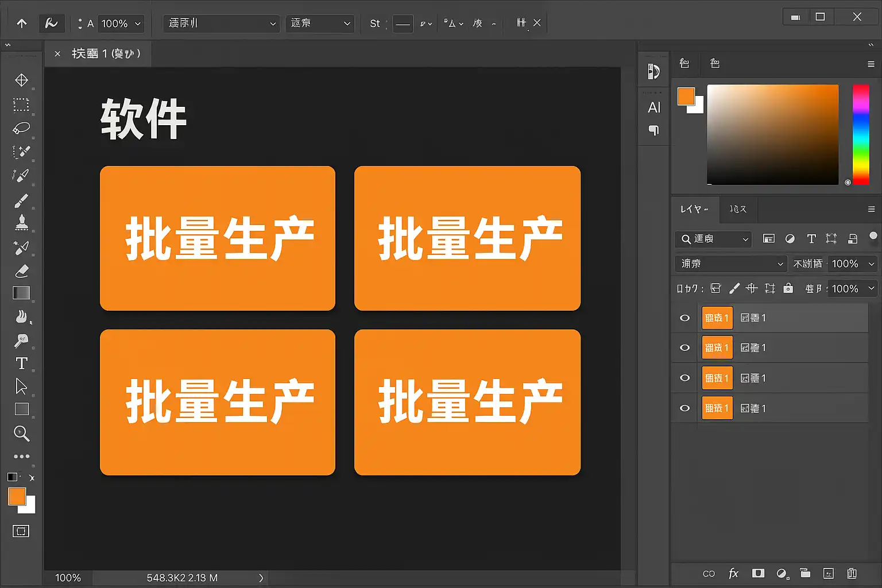
Task: Hide the topmost layer's eye icon
Action: 684,318
